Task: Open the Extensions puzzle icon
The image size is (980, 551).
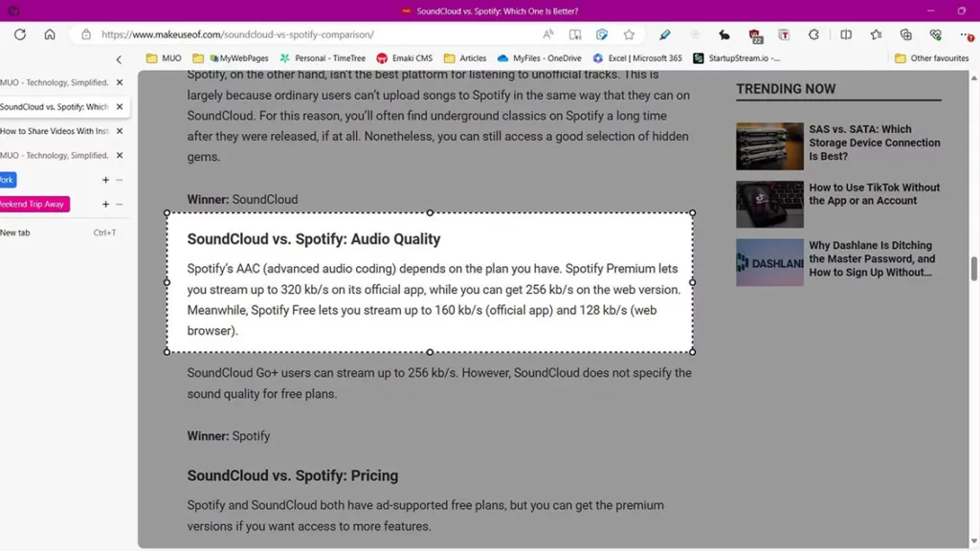Action: coord(813,34)
